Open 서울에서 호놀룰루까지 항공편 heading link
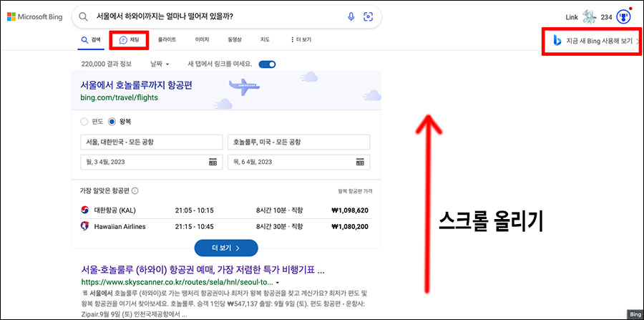 [x=137, y=85]
